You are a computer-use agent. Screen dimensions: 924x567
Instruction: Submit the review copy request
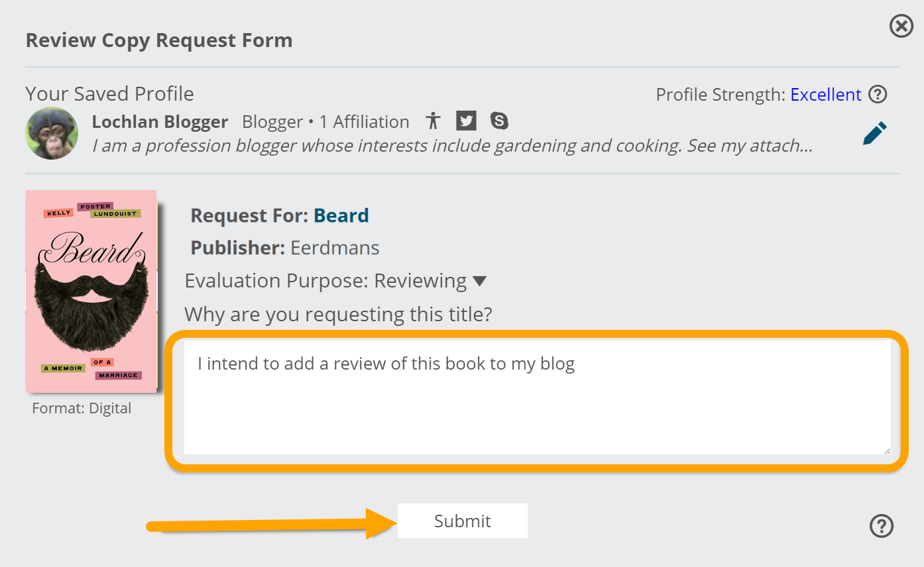(463, 521)
